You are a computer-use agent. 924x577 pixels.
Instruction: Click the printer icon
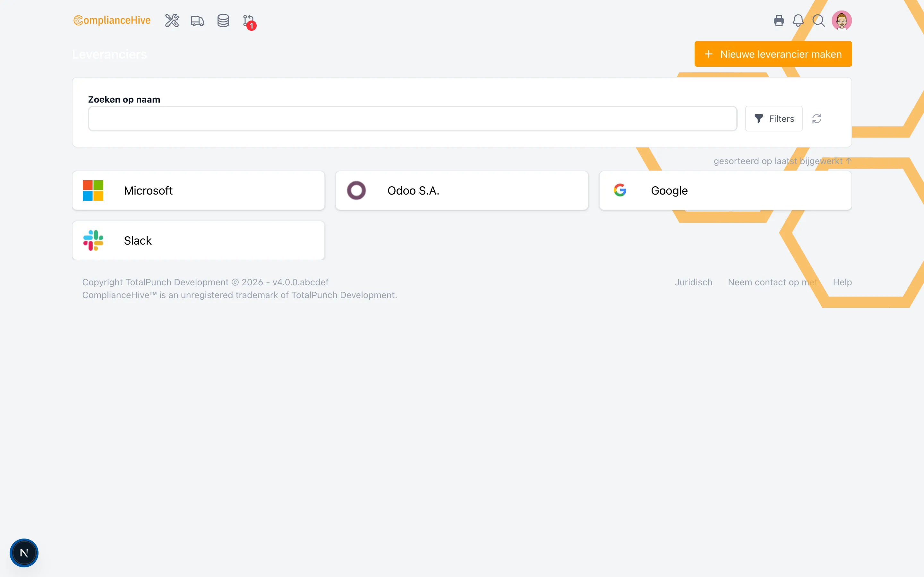(779, 20)
